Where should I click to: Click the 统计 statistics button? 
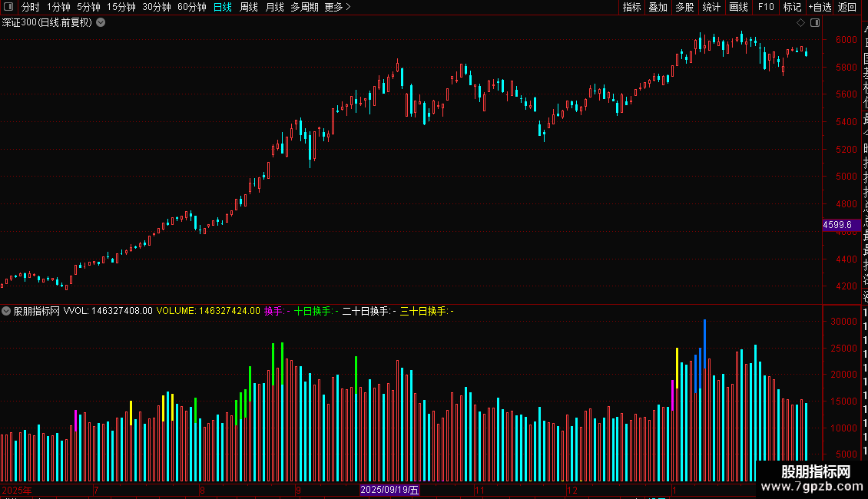(x=711, y=7)
